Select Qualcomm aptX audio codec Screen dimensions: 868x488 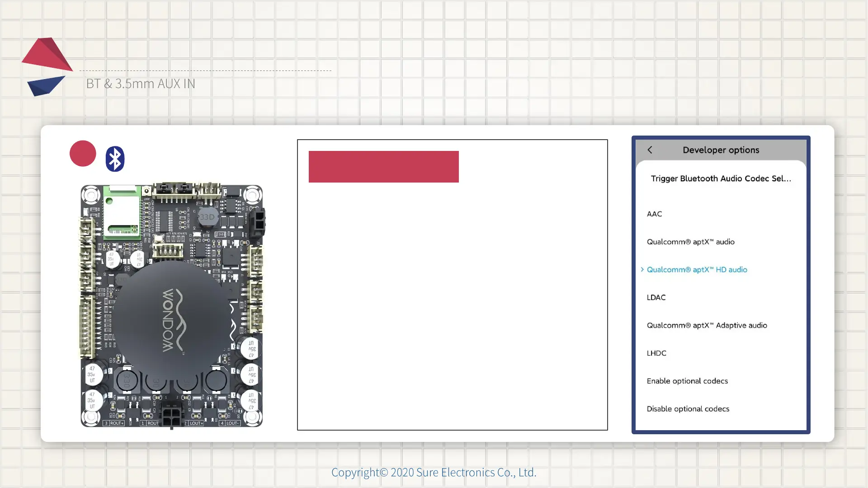pyautogui.click(x=690, y=242)
